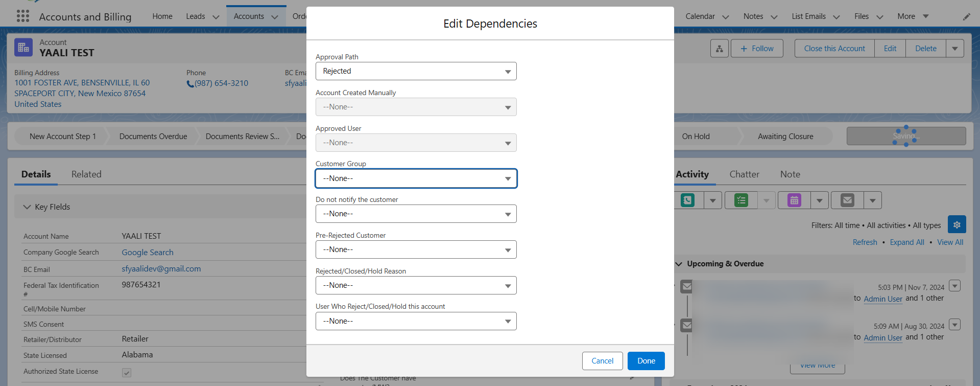The image size is (980, 386).
Task: Click the pencil edit-page icon at top right
Action: (966, 17)
